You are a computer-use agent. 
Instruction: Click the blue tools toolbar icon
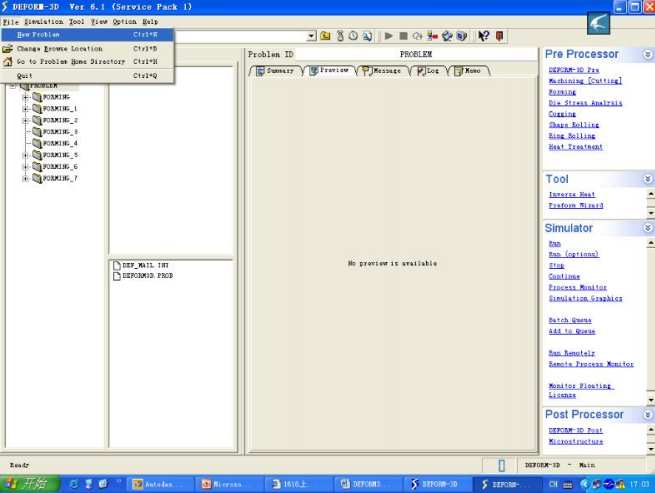pyautogui.click(x=447, y=36)
